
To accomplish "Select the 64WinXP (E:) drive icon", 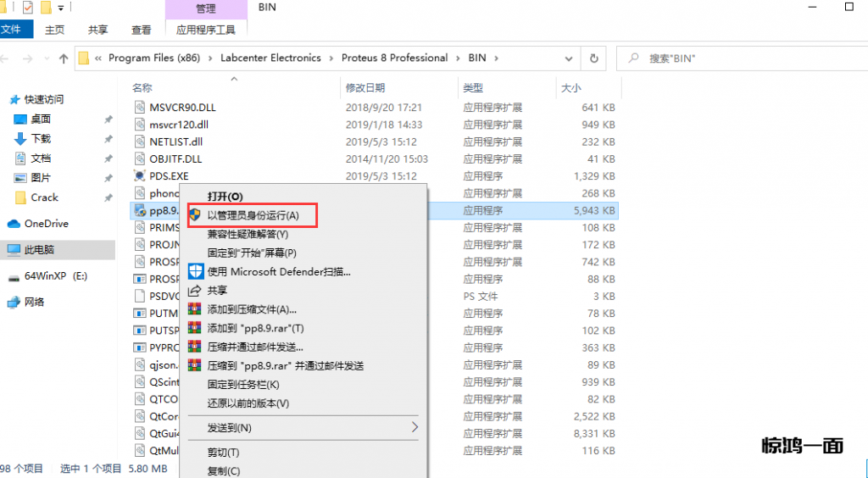I will [14, 276].
